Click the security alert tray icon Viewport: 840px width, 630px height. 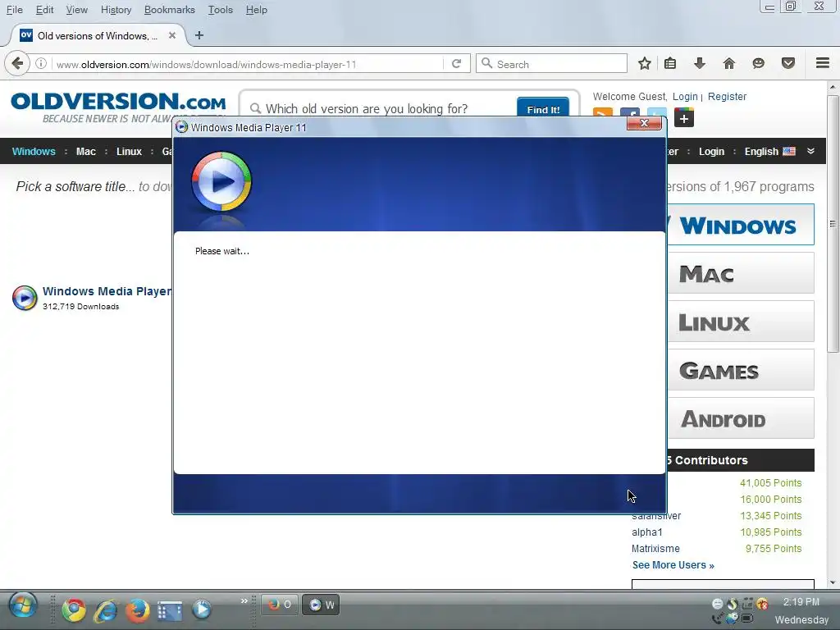click(762, 604)
